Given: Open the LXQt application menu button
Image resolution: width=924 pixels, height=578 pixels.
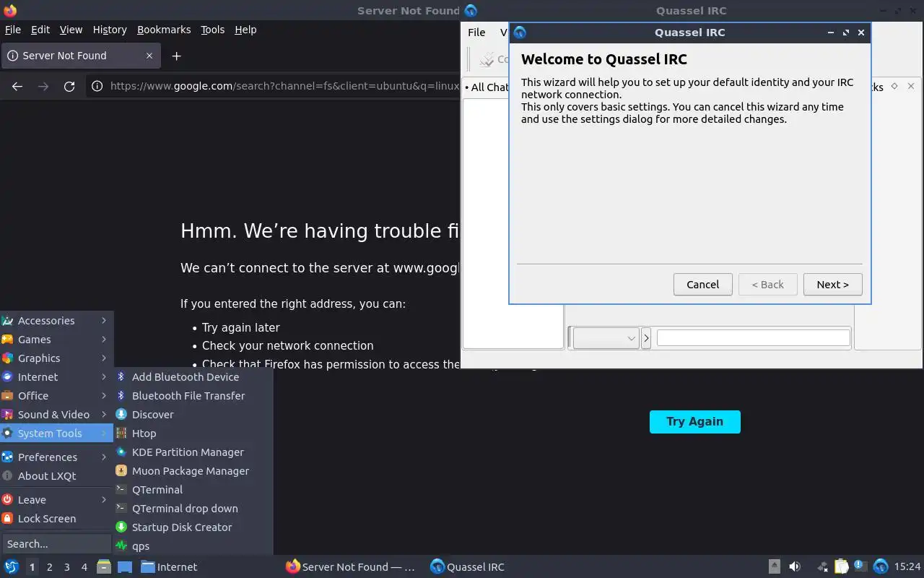Looking at the screenshot, I should (11, 566).
